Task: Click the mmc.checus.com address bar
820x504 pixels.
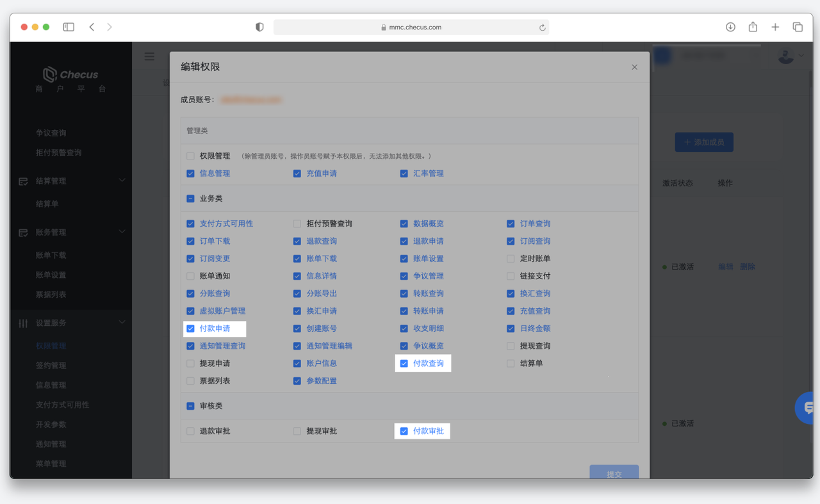Action: (x=411, y=28)
